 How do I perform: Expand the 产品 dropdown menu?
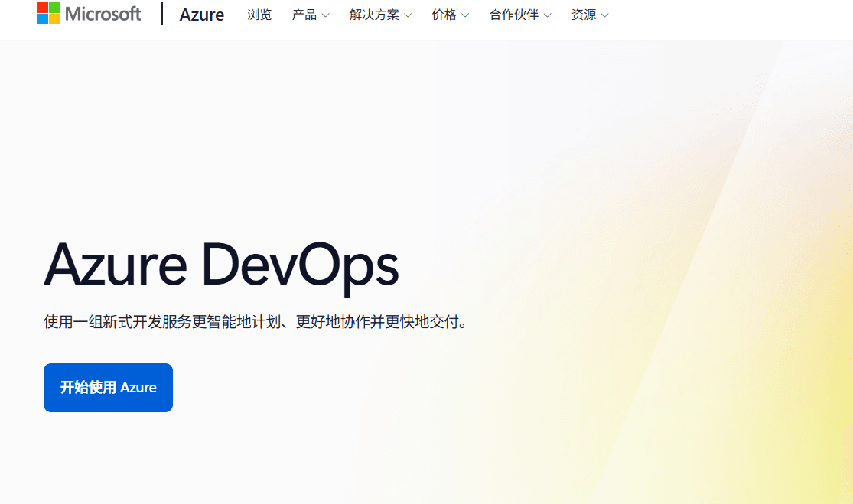click(x=311, y=15)
